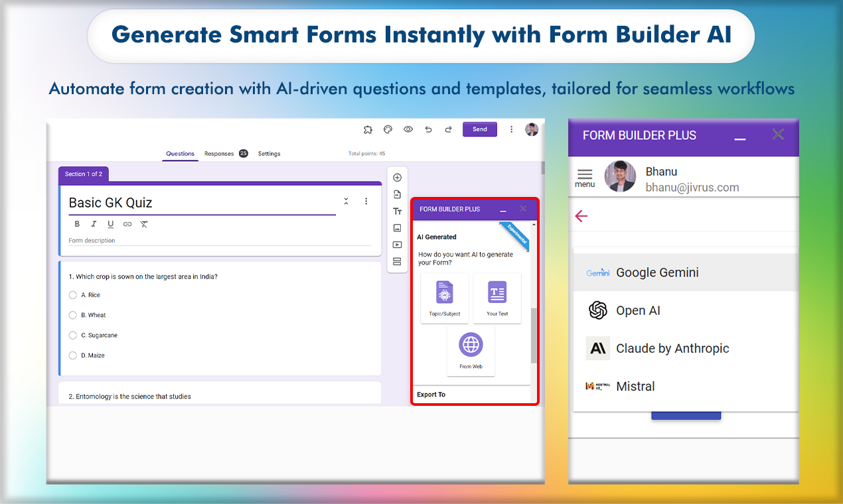843x504 pixels.
Task: Select Google Gemini from provider list
Action: (686, 273)
